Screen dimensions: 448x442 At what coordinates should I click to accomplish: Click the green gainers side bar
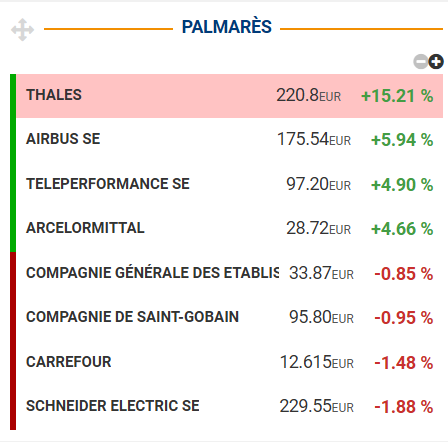coord(13,163)
